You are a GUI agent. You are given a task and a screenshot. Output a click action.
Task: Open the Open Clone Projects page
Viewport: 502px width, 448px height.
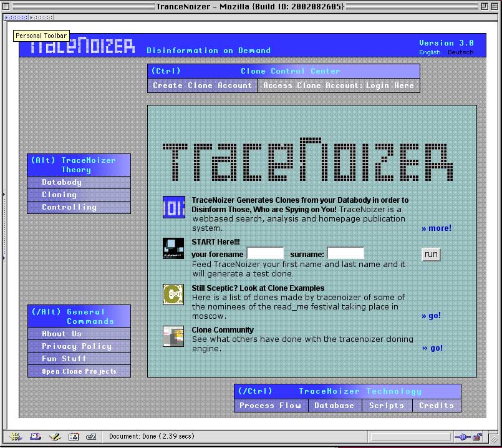(79, 371)
